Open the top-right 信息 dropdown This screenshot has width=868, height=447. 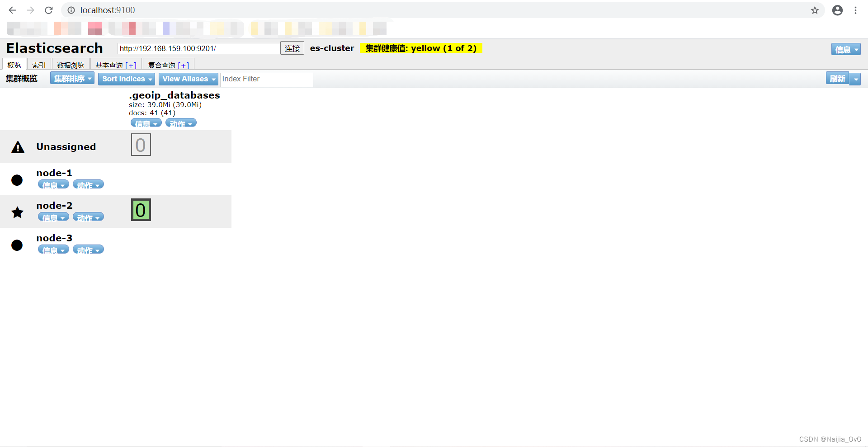click(846, 49)
